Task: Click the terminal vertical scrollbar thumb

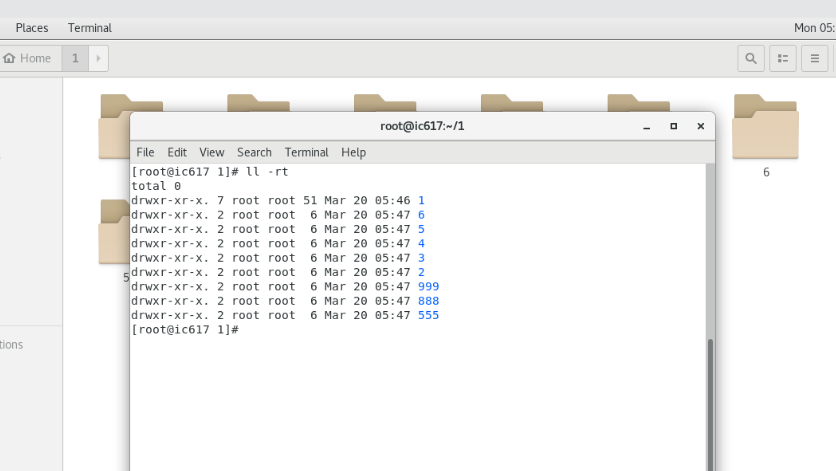Action: [710, 405]
